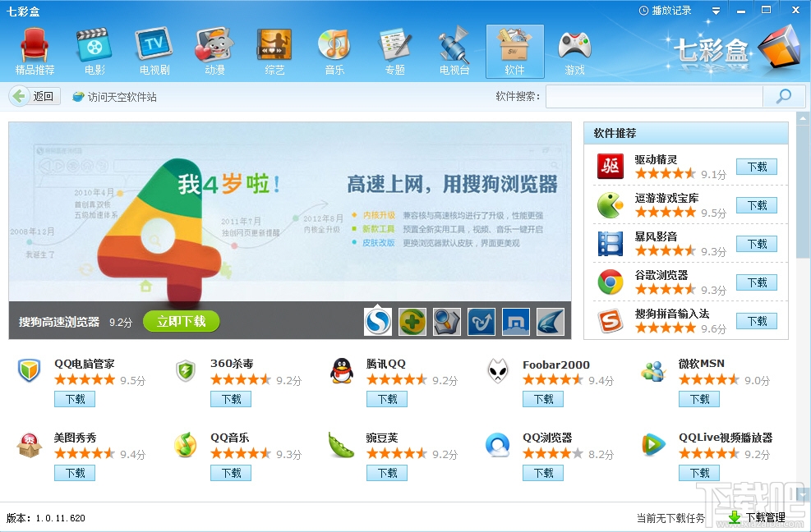Click the 美图秀秀 box icon
The image size is (811, 532).
tap(29, 445)
